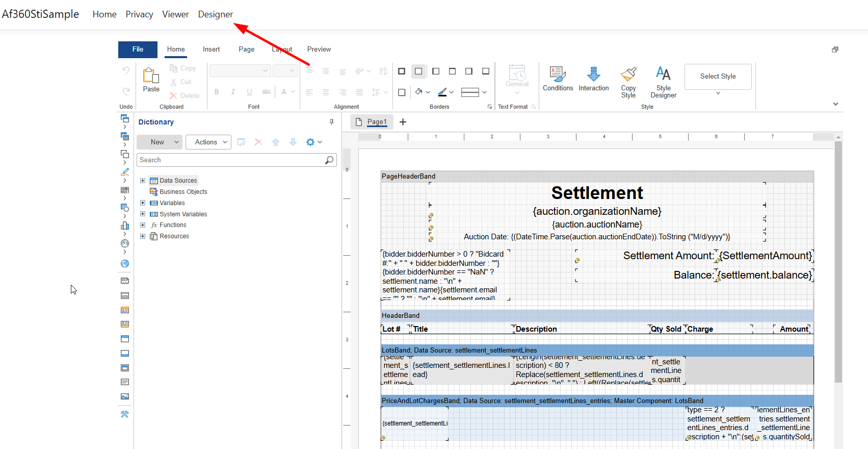Open the toolbox setup wrench icon

pos(125,414)
